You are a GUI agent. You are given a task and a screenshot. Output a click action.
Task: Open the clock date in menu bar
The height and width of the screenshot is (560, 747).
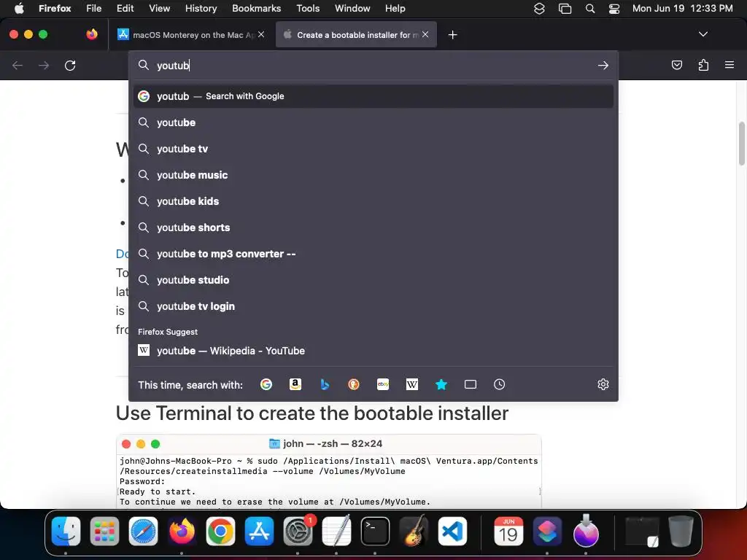point(682,9)
